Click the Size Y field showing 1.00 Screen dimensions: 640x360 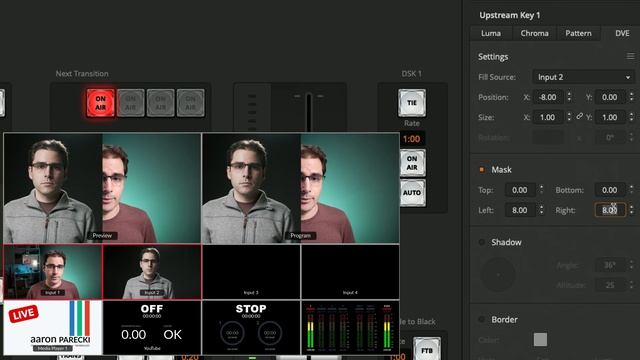[610, 117]
